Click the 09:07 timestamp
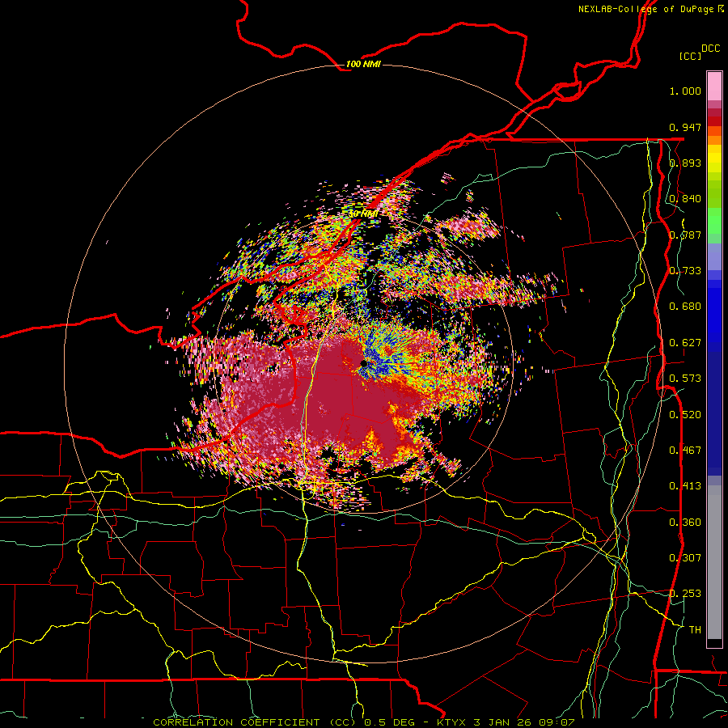 [557, 722]
